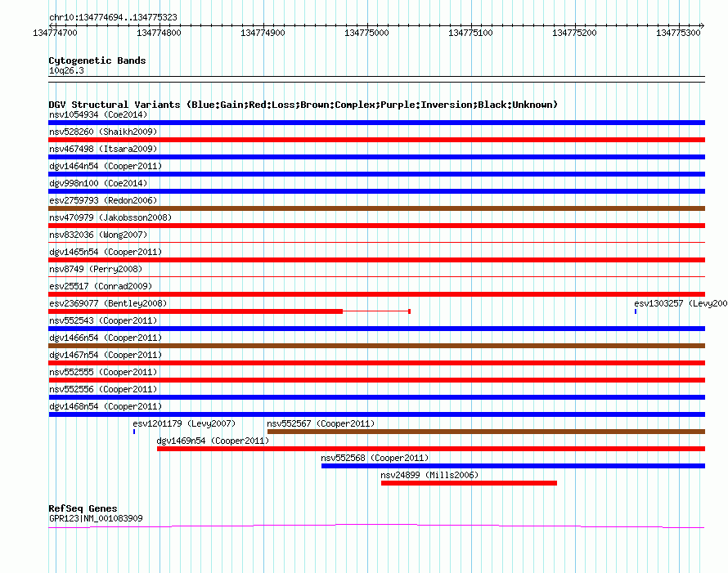Click the thin red line under nsv832036

[x=376, y=242]
